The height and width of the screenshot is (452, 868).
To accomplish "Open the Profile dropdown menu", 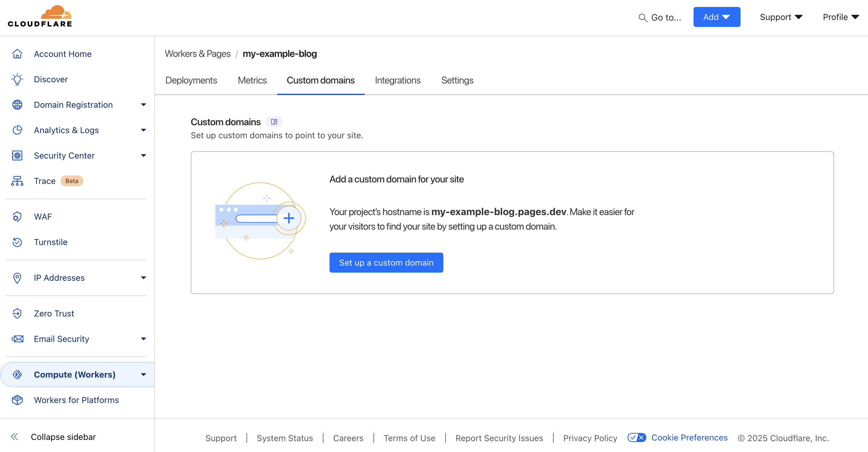I will click(841, 17).
